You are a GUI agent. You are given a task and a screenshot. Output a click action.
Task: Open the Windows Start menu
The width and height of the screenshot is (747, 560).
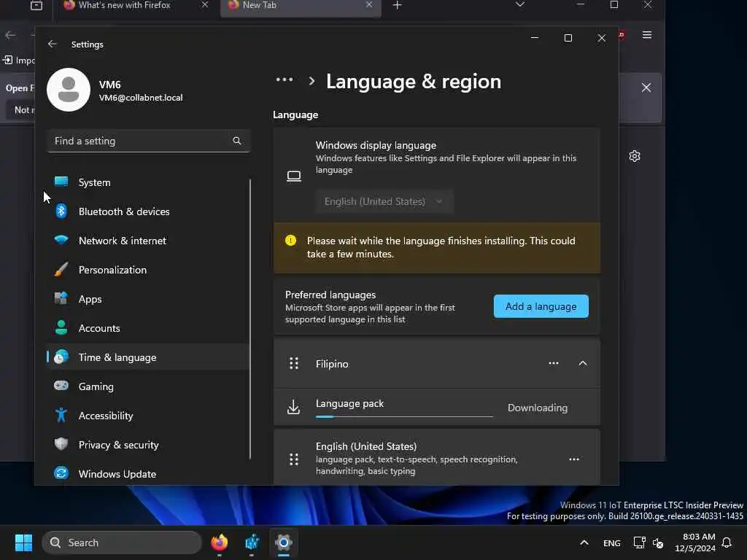click(23, 542)
